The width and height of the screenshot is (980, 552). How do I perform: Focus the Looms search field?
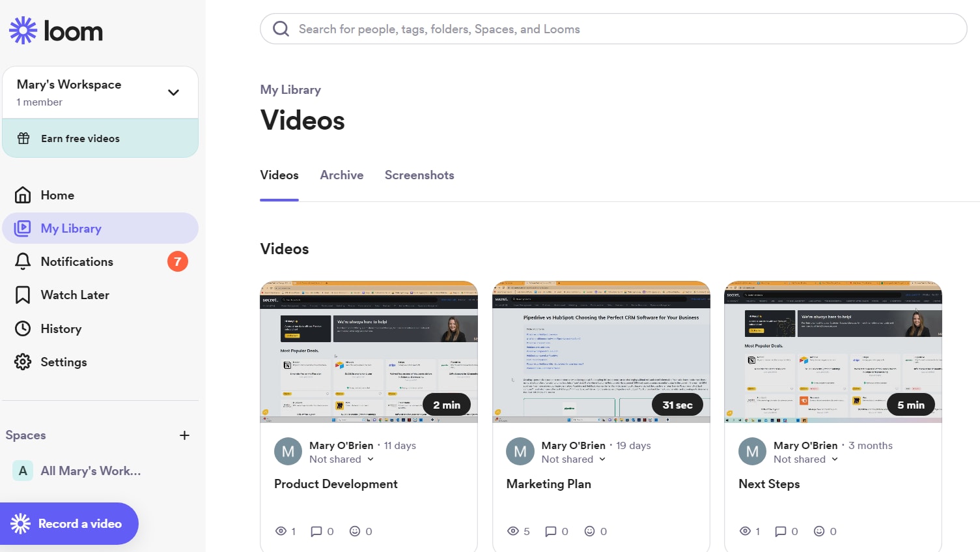613,29
